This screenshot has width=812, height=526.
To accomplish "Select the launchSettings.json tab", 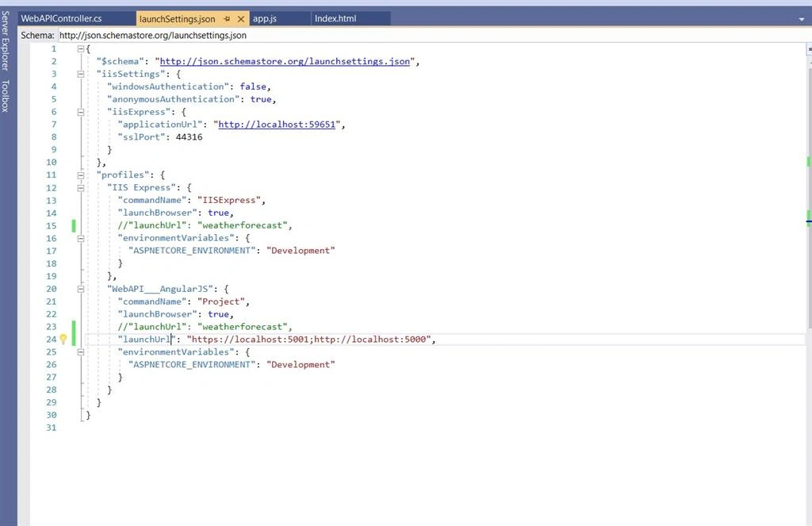I will pyautogui.click(x=177, y=19).
